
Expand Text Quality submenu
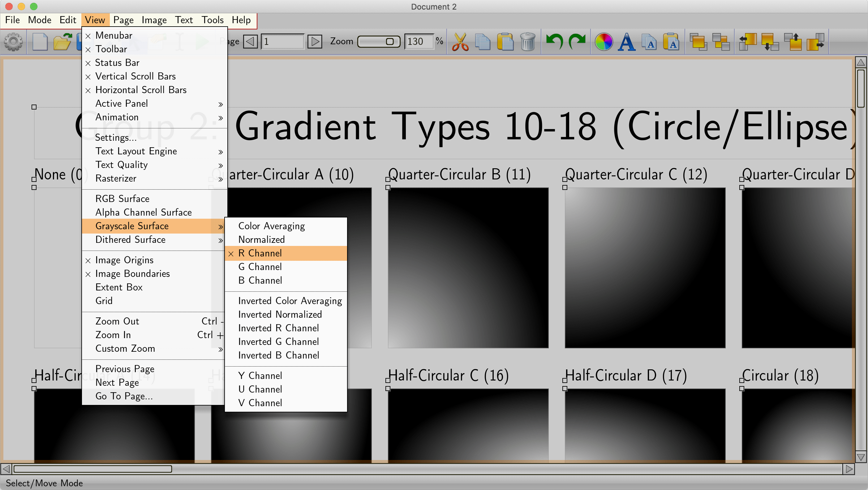(x=155, y=165)
